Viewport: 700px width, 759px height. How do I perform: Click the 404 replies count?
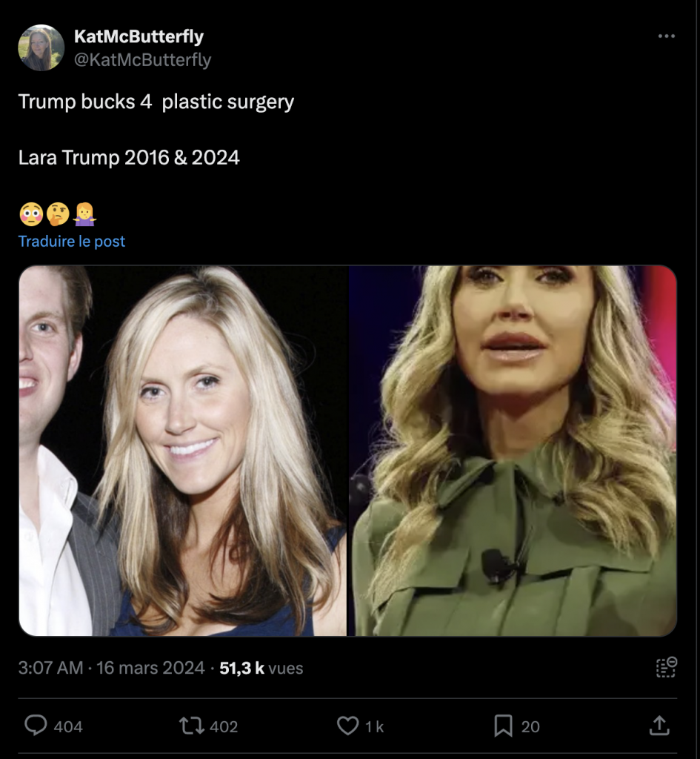pyautogui.click(x=68, y=726)
